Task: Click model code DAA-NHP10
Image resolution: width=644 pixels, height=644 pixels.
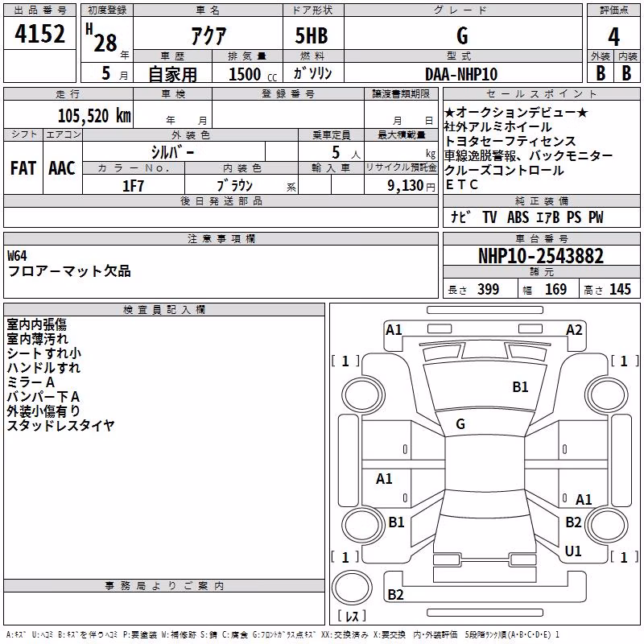Action: 461,74
